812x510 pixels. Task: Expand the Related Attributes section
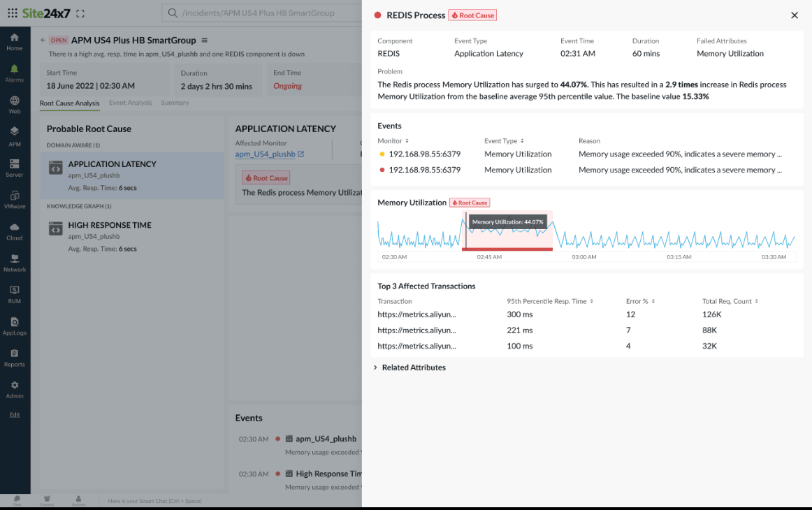412,367
